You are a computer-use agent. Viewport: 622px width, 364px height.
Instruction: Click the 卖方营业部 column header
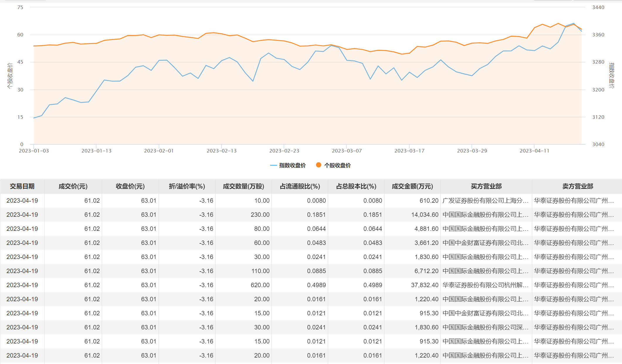577,186
